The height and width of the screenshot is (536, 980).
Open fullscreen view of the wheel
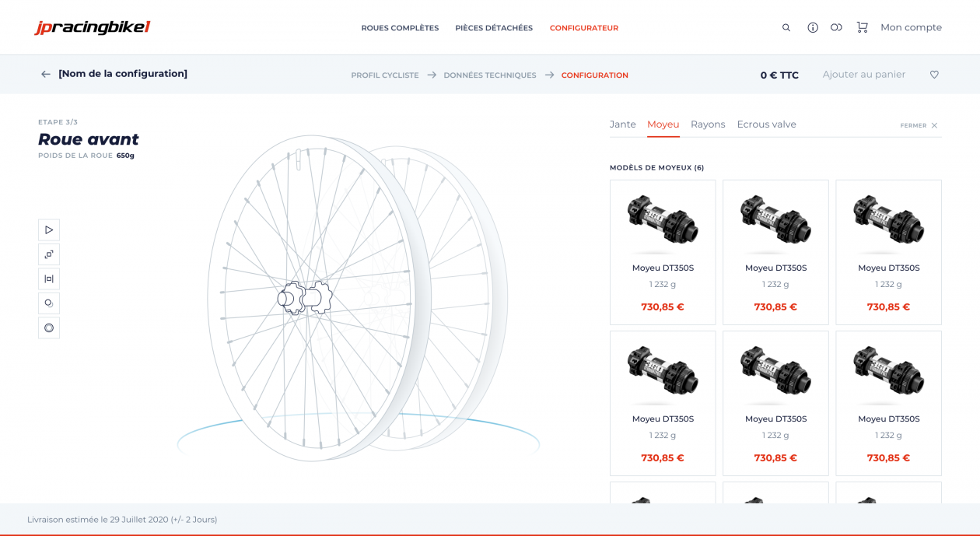(x=49, y=254)
